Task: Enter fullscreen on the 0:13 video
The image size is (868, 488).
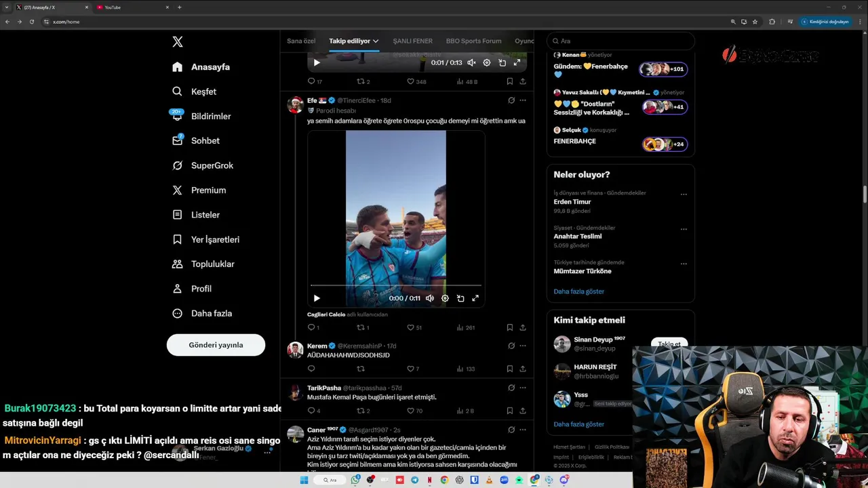Action: (517, 62)
